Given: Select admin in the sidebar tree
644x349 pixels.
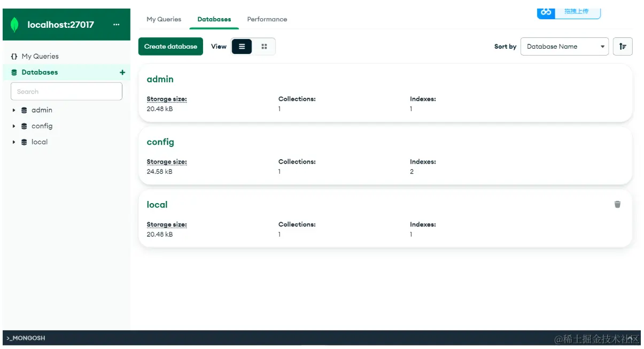Looking at the screenshot, I should [42, 110].
